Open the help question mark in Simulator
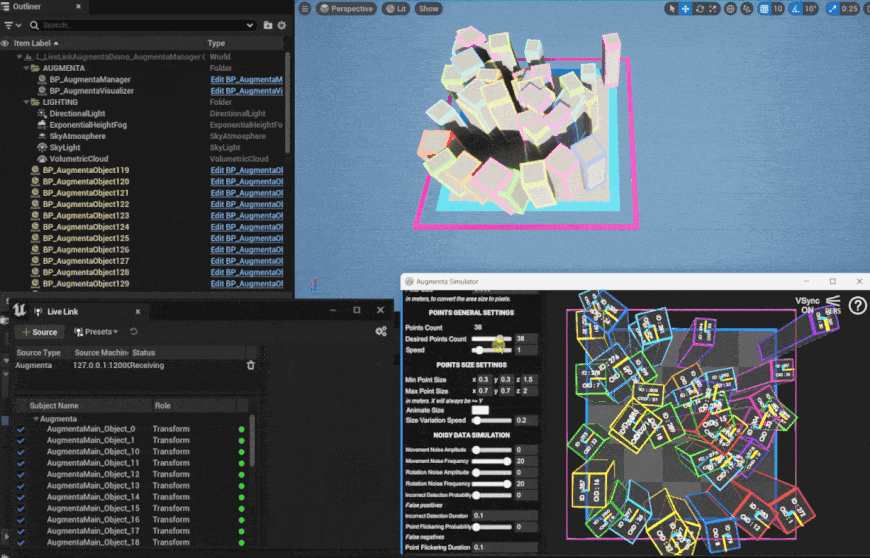Viewport: 870px width, 558px height. [857, 306]
